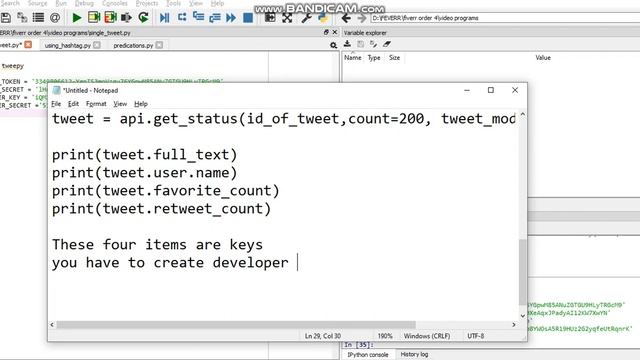Click Notepad's horizontal scrollbar thumb
This screenshot has width=640, height=360.
pos(236,324)
